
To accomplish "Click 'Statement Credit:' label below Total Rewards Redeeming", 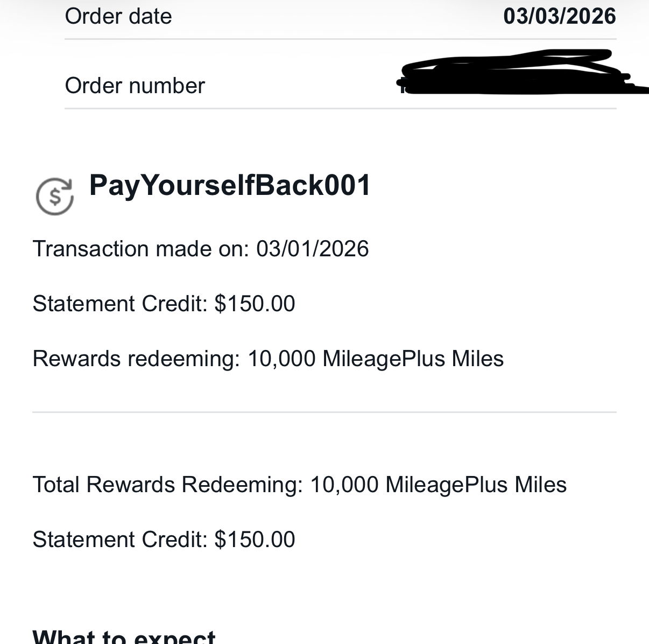I will coord(119,540).
